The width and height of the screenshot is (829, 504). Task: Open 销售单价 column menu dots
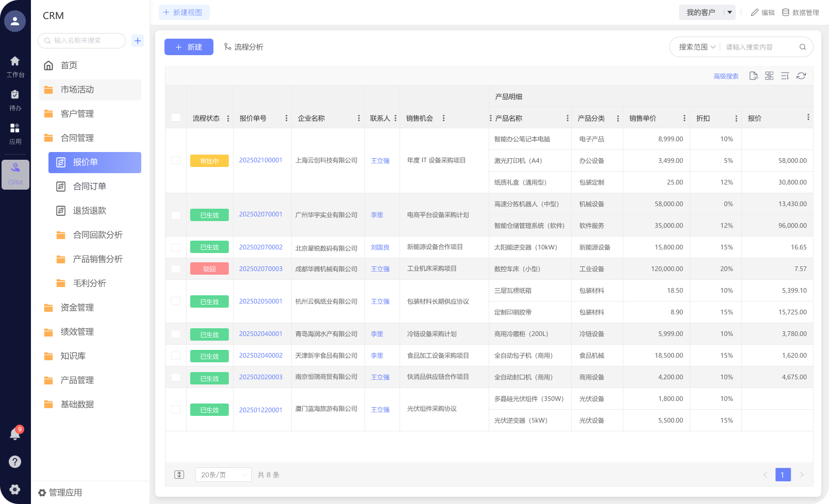[684, 119]
